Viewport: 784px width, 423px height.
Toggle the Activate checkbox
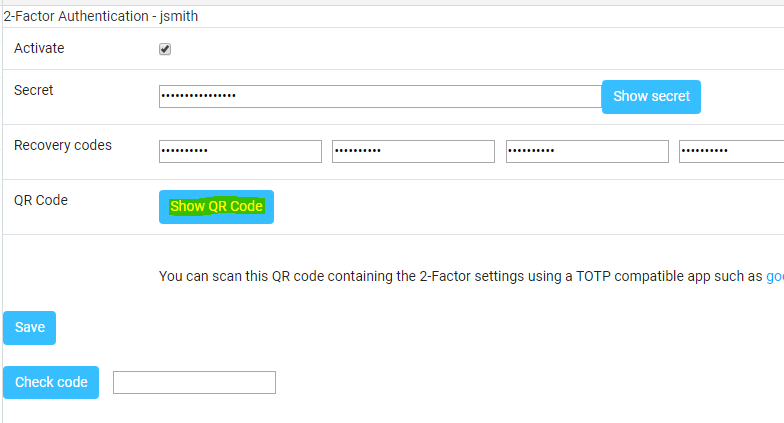point(165,49)
